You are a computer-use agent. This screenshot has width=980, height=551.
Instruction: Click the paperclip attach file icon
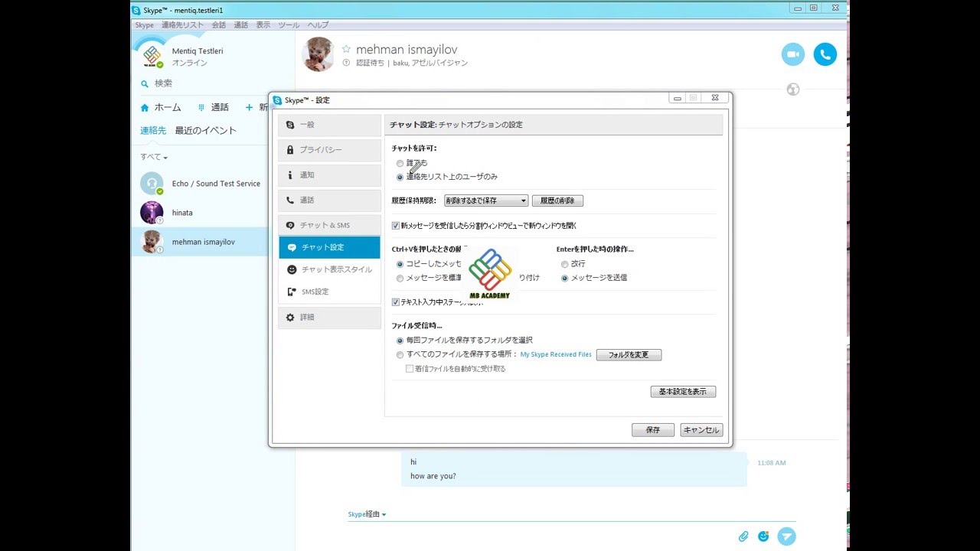[x=743, y=536]
